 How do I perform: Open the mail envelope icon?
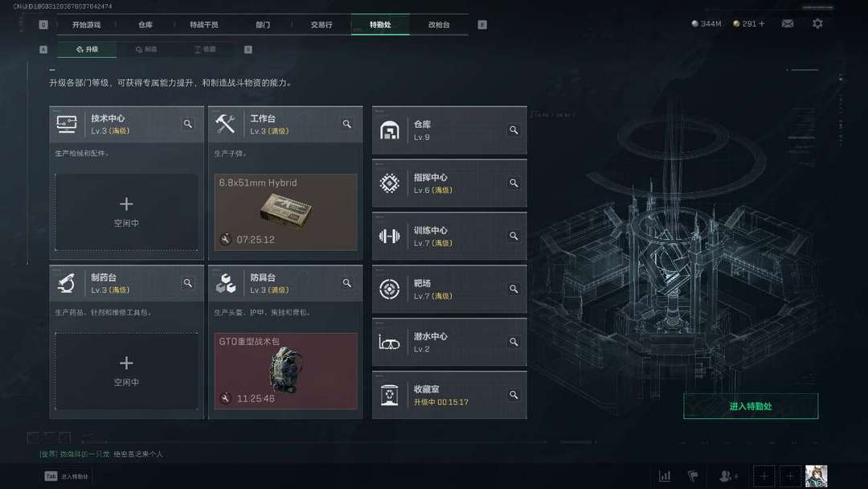coord(787,24)
